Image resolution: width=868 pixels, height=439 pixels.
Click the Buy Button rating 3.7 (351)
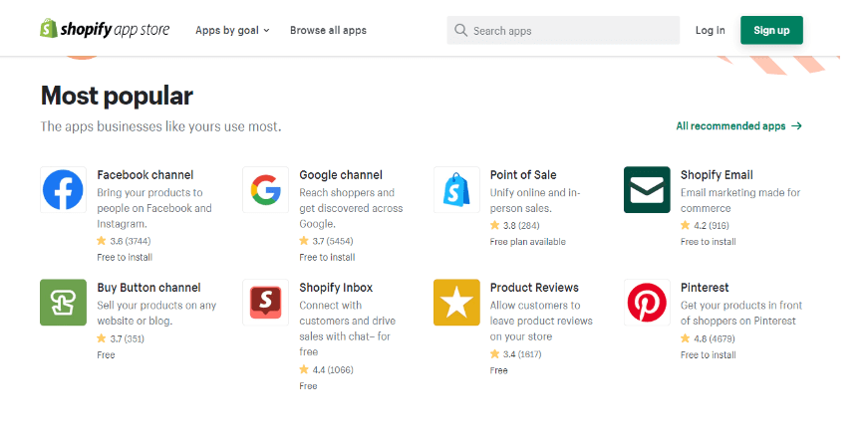tap(128, 338)
